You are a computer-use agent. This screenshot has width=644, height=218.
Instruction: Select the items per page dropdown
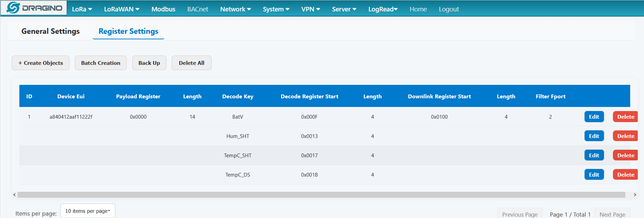click(88, 211)
